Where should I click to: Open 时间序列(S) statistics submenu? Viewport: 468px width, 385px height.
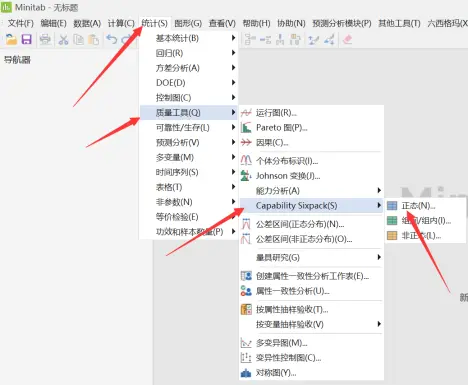coord(188,172)
